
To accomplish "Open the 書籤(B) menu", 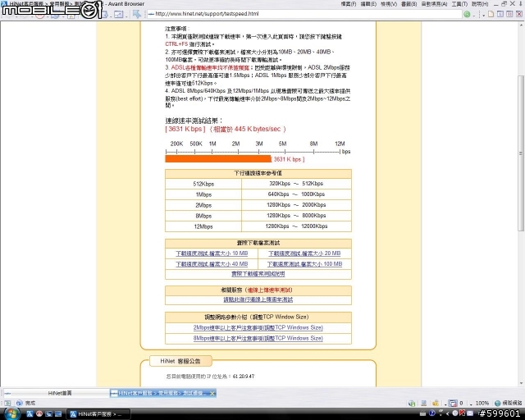I will [x=409, y=4].
